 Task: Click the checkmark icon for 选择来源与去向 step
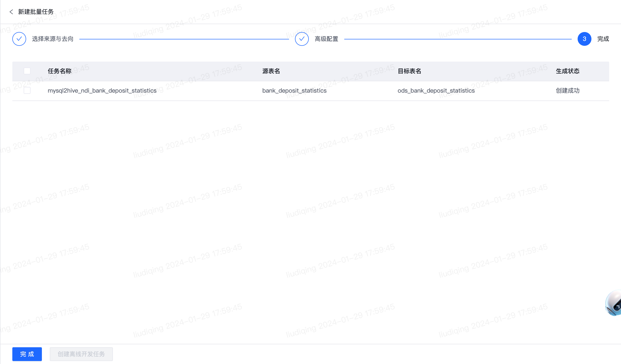pyautogui.click(x=19, y=39)
